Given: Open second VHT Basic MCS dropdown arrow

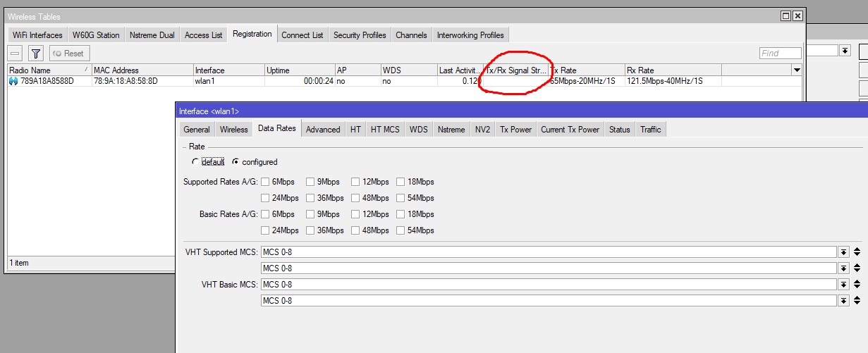Looking at the screenshot, I should click(x=843, y=300).
